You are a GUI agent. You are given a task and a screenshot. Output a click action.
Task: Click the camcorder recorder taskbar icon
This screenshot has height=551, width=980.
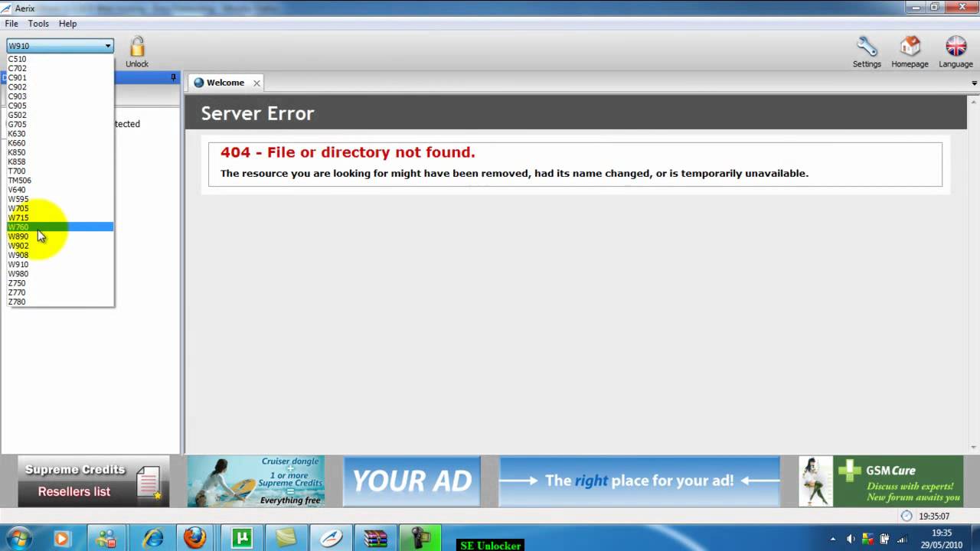coord(420,538)
